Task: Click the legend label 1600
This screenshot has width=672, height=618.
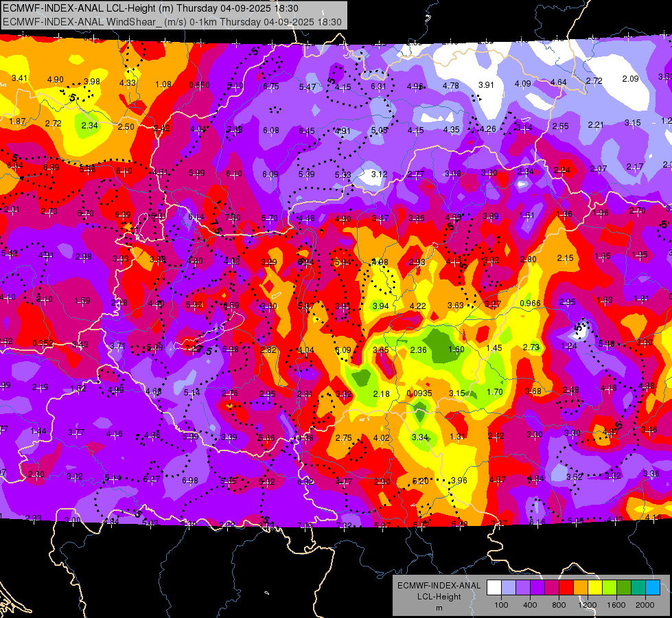Action: click(x=616, y=605)
